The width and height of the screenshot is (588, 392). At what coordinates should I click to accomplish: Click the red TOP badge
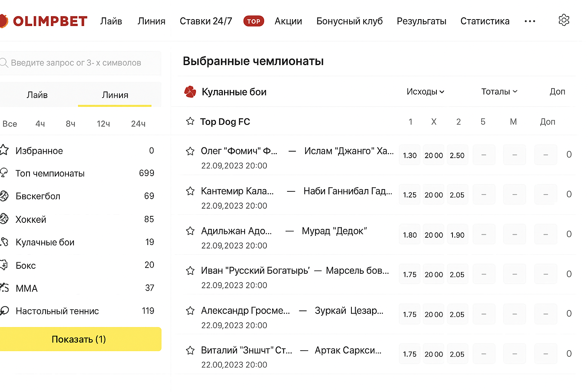pyautogui.click(x=253, y=21)
